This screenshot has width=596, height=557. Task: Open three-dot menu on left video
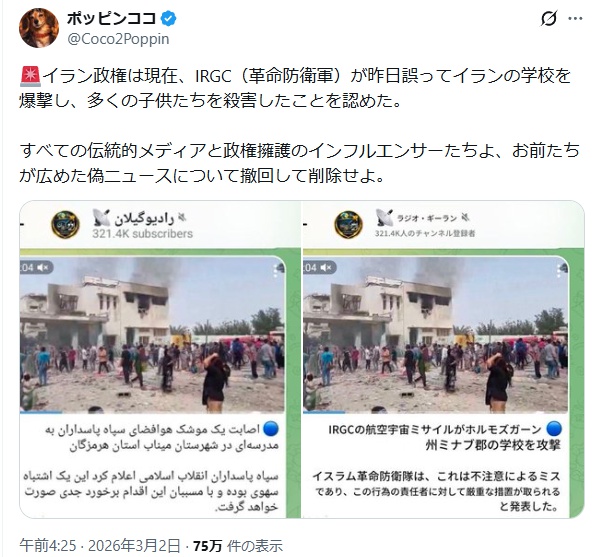pos(276,271)
